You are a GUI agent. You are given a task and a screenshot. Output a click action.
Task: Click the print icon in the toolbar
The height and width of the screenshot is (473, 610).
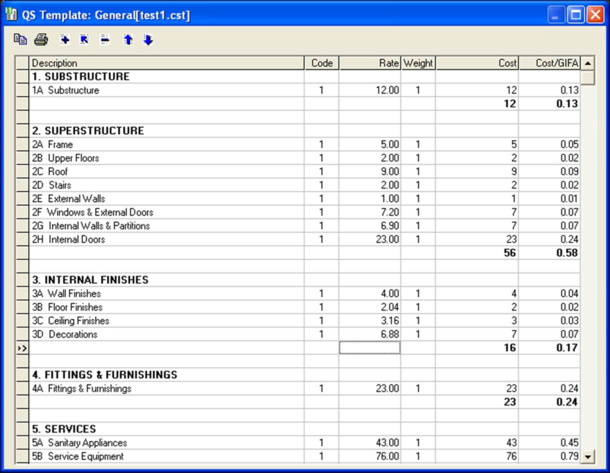(x=41, y=40)
